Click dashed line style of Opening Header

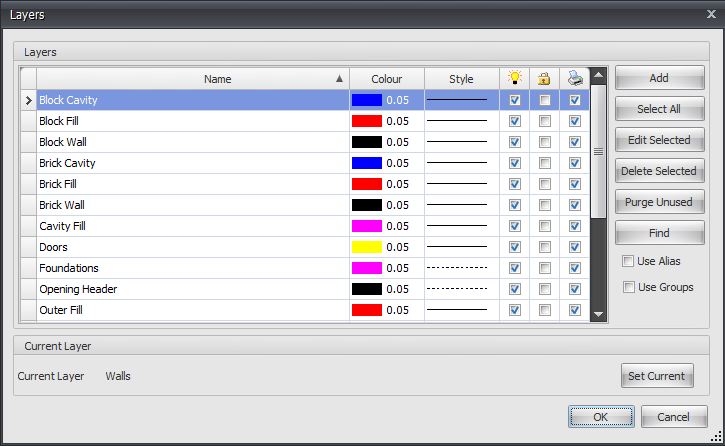click(x=457, y=288)
